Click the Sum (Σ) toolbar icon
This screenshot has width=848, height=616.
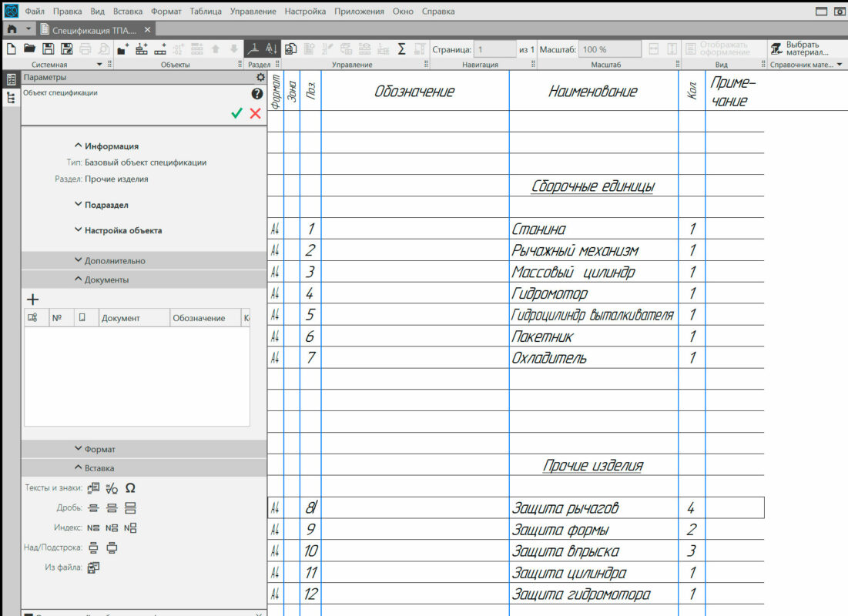pos(401,49)
